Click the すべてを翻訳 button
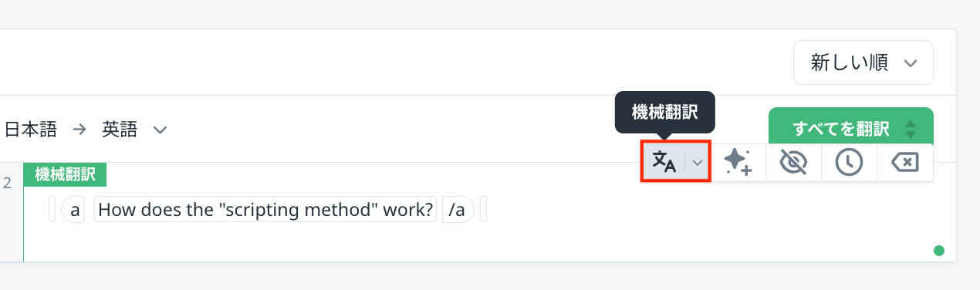980x290 pixels. [841, 129]
